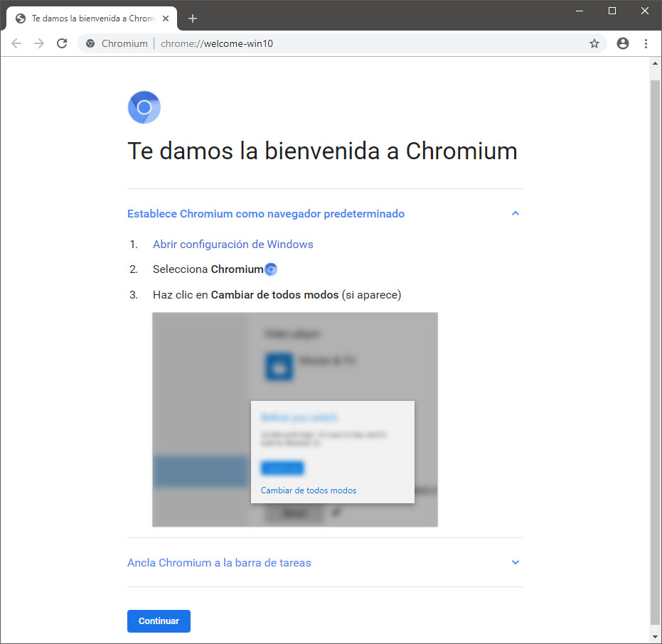This screenshot has height=644, width=662.
Task: Select the 'Te damos la bienvenida a Chrom' tab
Action: coord(92,18)
